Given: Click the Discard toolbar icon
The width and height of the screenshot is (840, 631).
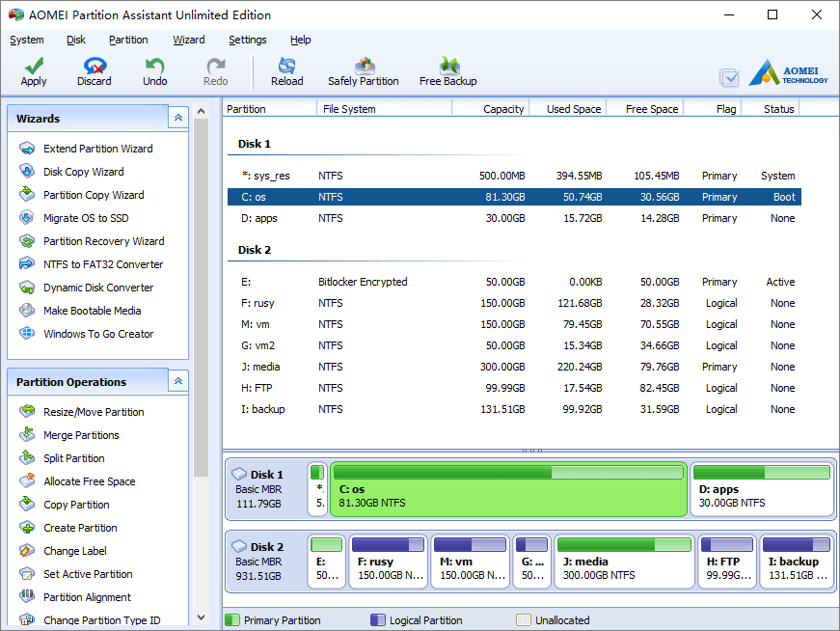Looking at the screenshot, I should 95,66.
